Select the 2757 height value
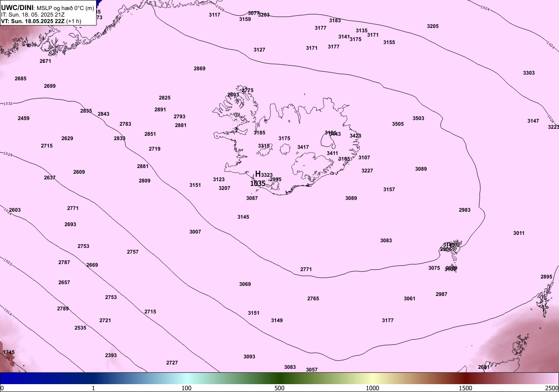The width and height of the screenshot is (559, 392). (133, 252)
